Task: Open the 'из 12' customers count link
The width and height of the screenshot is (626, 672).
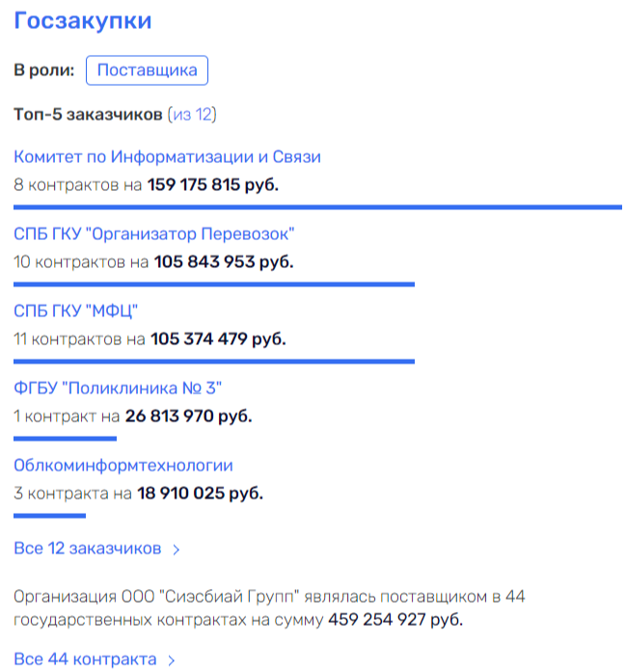Action: [x=192, y=115]
